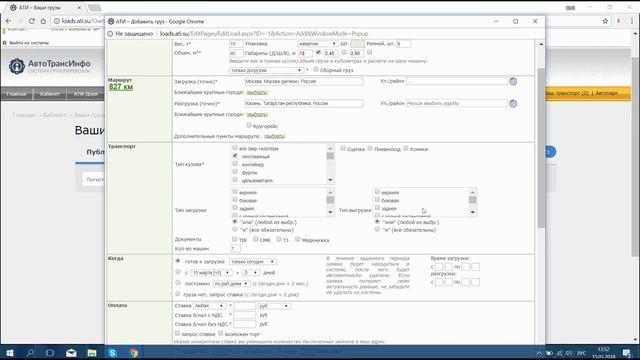Click the Загрузка city input field

304,81
